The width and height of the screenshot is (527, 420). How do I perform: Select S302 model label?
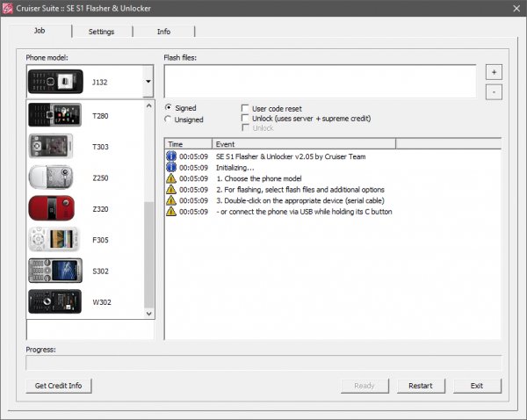pos(100,271)
